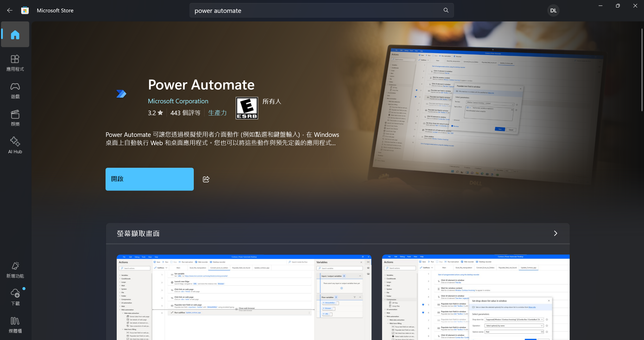Open first screenshot showing Variables panel
This screenshot has height=340, width=644.
tap(244, 297)
